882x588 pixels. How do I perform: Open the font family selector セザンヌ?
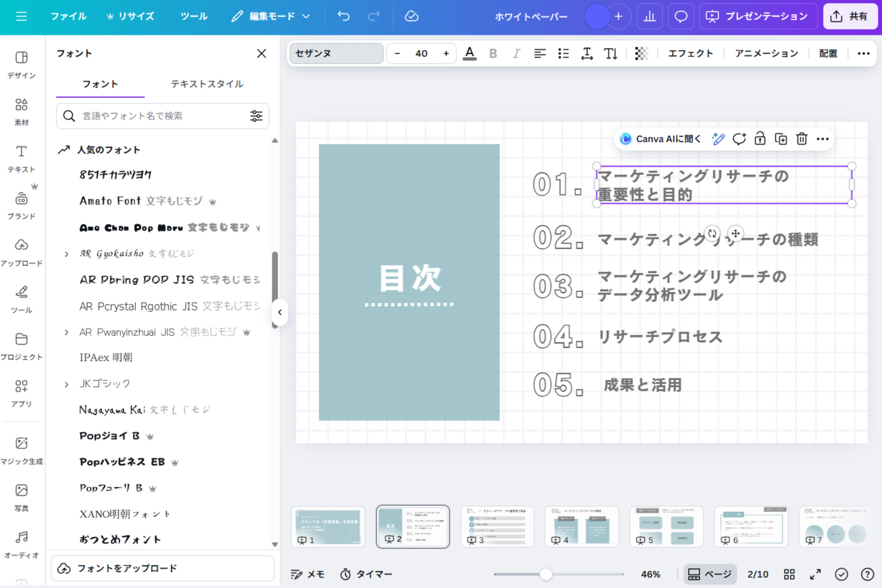coord(336,53)
